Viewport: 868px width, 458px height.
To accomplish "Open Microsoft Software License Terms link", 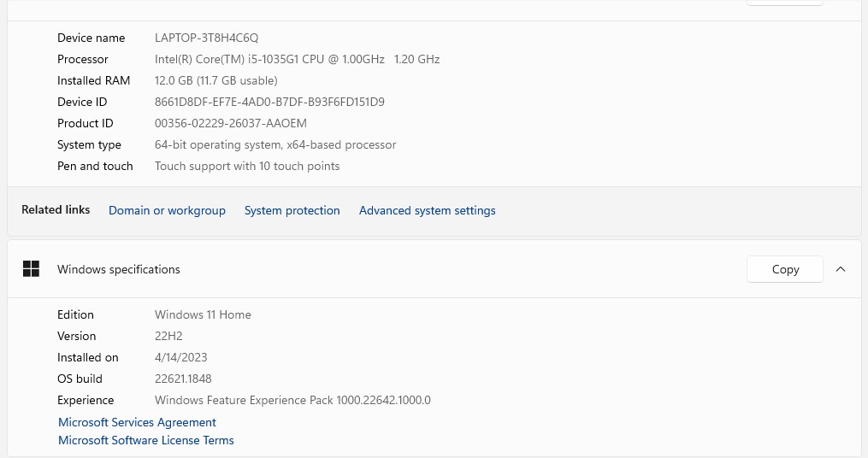I will tap(145, 440).
